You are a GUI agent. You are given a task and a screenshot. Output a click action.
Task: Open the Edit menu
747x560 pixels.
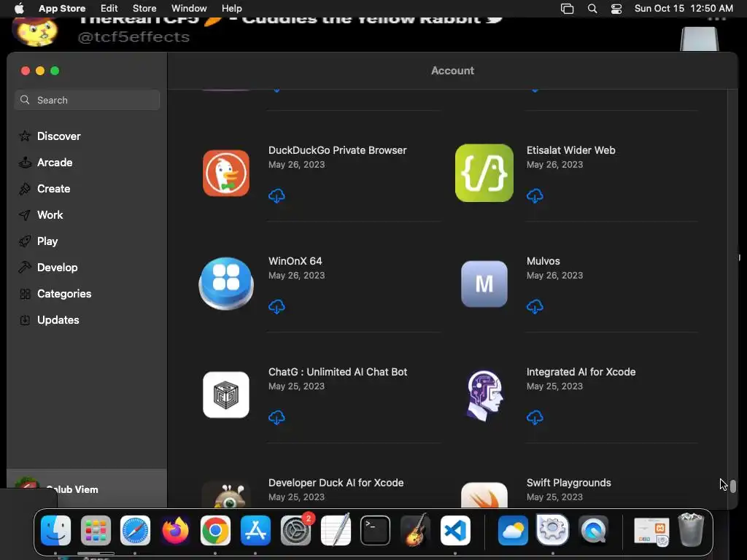pos(109,9)
